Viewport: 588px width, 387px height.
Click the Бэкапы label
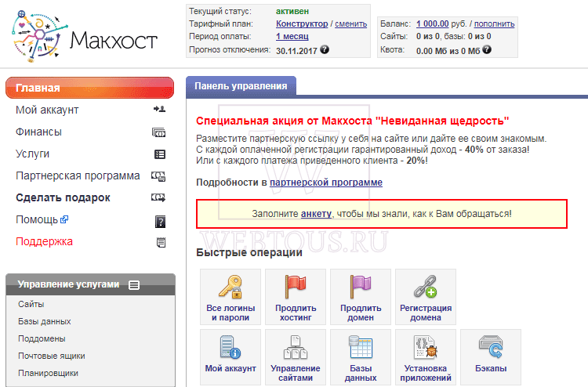point(491,368)
